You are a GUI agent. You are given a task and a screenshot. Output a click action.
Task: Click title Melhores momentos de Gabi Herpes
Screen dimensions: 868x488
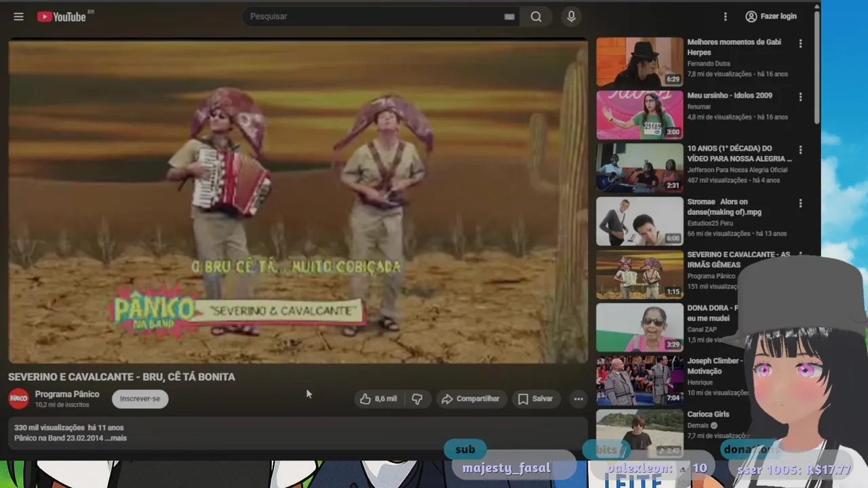click(734, 47)
